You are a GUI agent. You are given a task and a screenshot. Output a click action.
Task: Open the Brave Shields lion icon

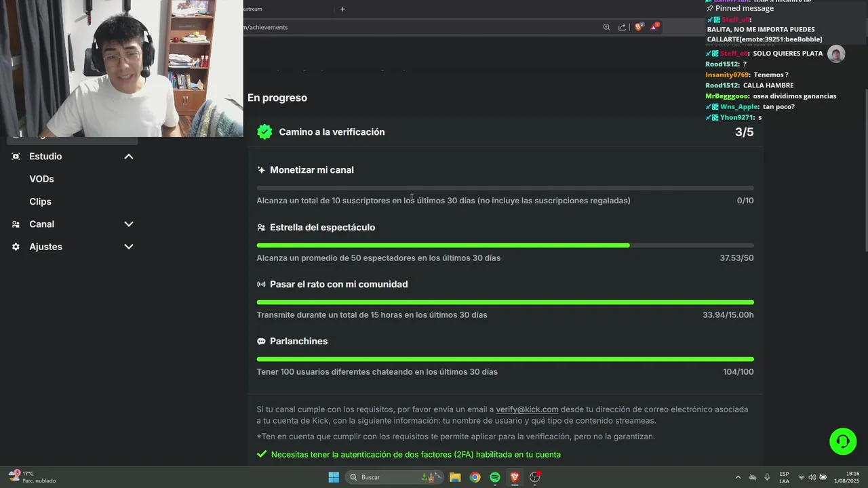(638, 27)
